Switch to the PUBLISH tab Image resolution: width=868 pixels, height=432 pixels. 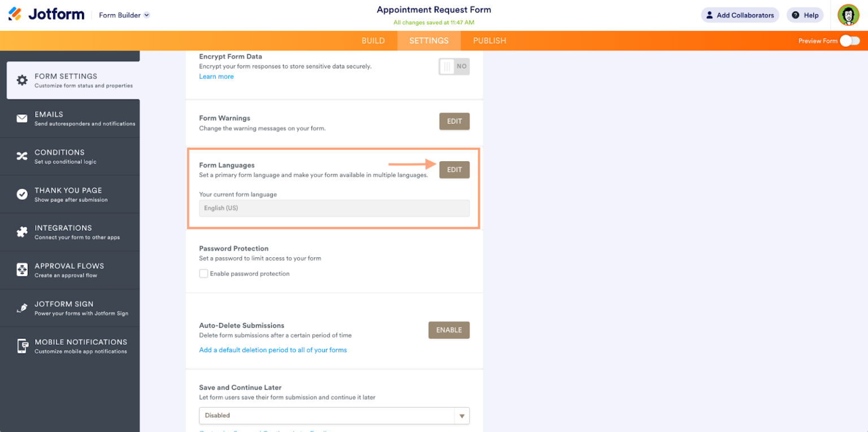(489, 40)
